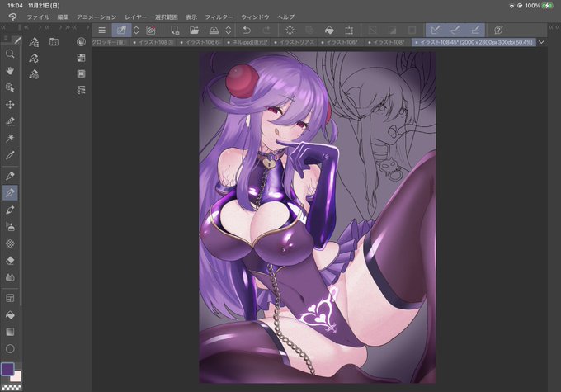The width and height of the screenshot is (561, 392).
Task: Open the ヘルプ menu
Action: [x=286, y=17]
